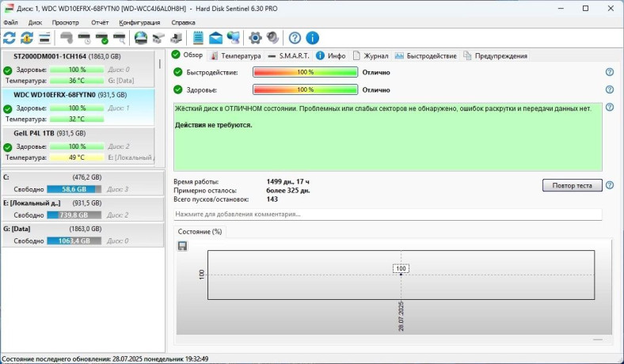Click the network computer globe icon

pos(233,38)
